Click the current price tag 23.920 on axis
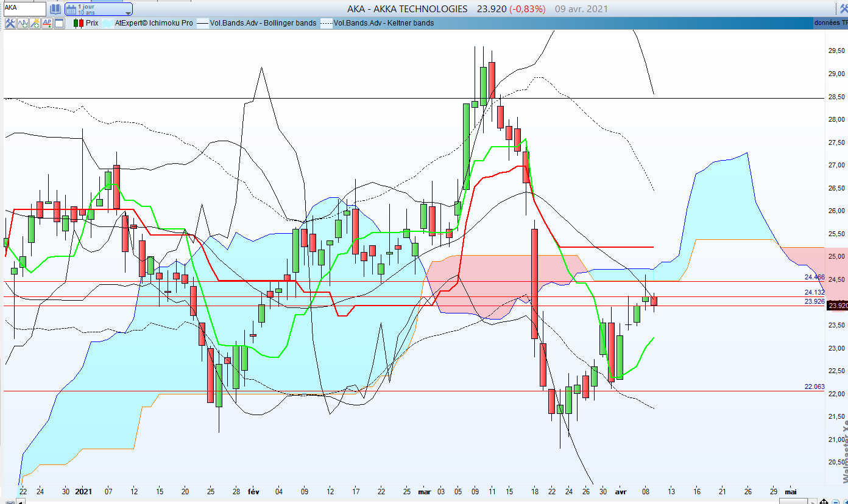 [x=837, y=306]
